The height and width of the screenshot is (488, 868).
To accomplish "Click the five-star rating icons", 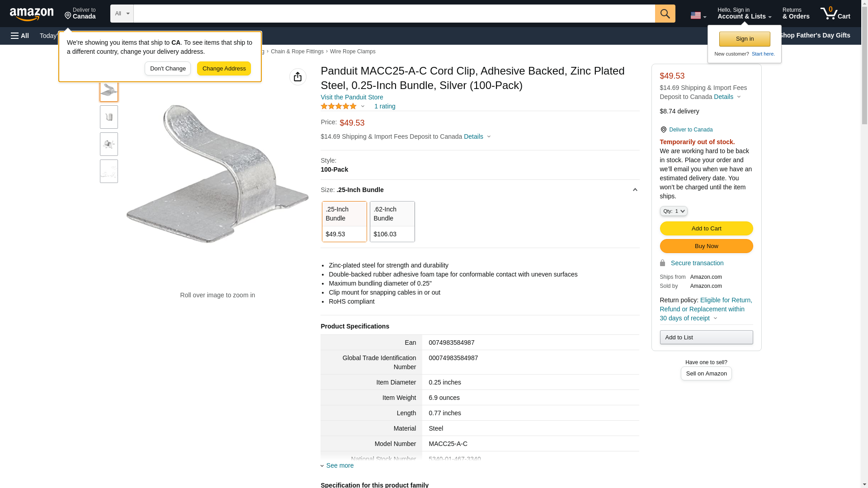I will (339, 106).
